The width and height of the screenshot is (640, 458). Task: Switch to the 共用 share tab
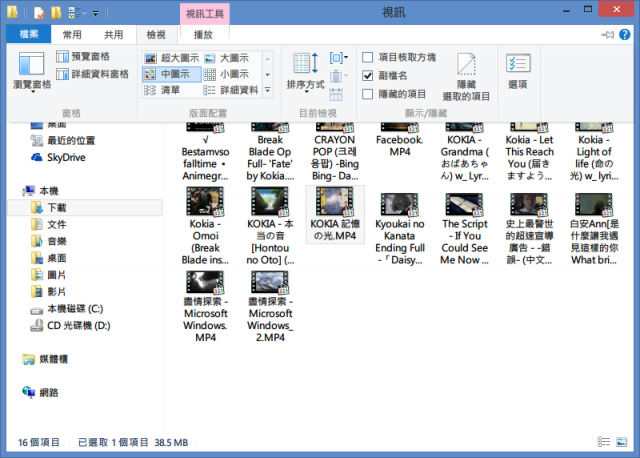113,35
